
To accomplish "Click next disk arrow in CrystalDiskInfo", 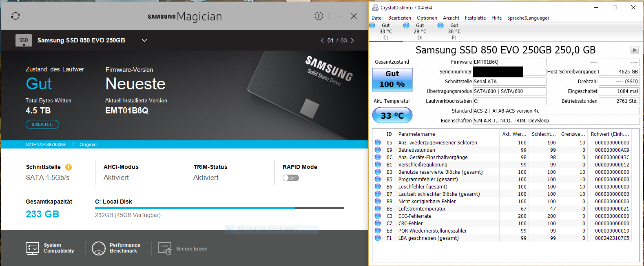I will (635, 50).
